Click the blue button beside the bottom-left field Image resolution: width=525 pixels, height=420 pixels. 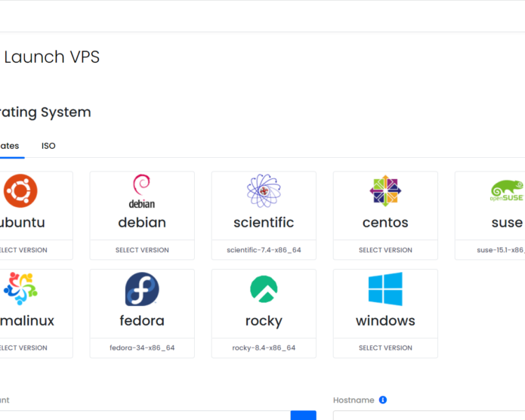(x=304, y=415)
